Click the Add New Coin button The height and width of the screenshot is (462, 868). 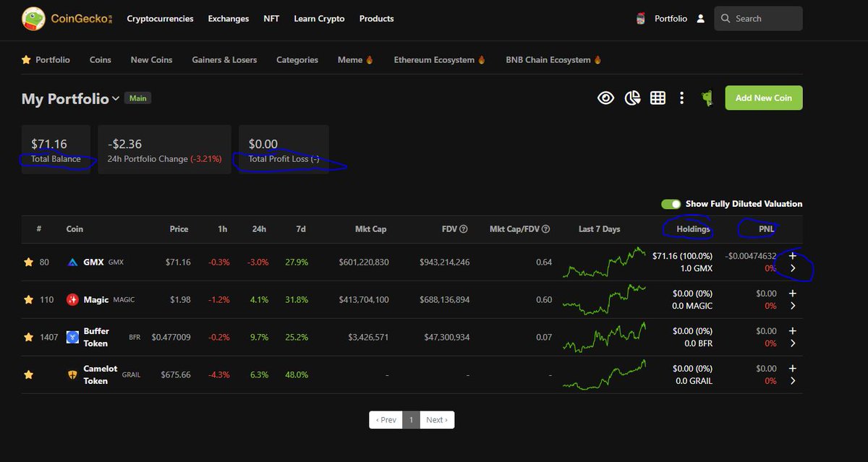764,98
